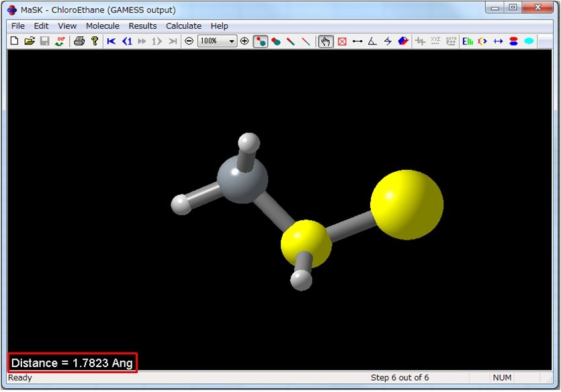Viewport: 561px width, 392px height.
Task: Toggle the XYZ axes display
Action: point(435,41)
